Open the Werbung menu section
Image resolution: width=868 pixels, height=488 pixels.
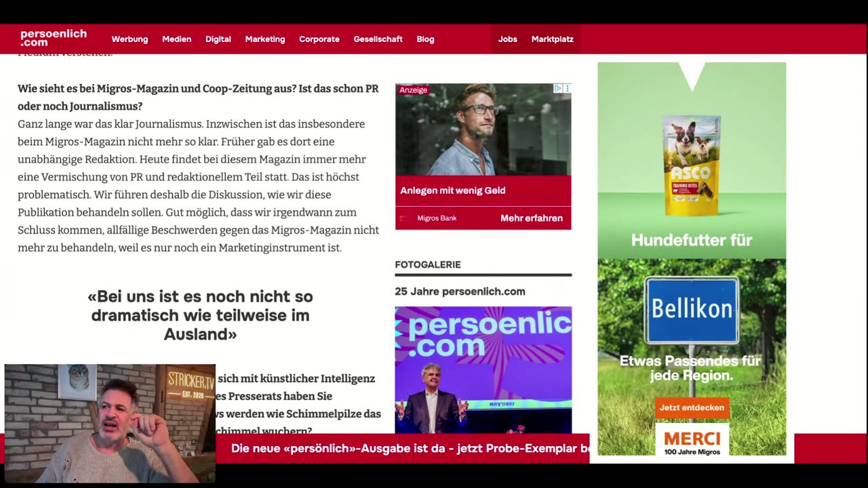coord(130,39)
